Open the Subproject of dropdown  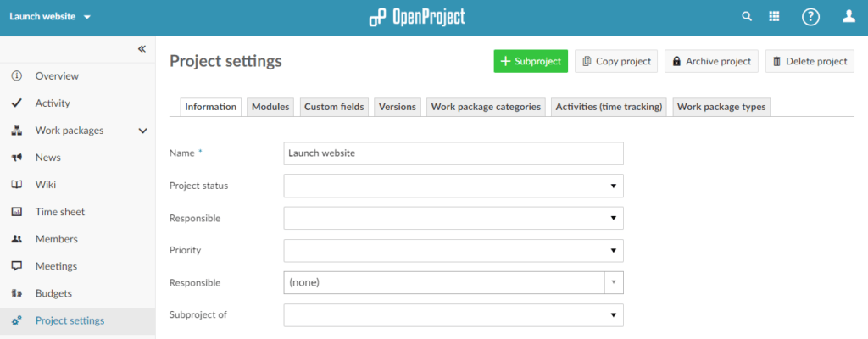tap(453, 314)
